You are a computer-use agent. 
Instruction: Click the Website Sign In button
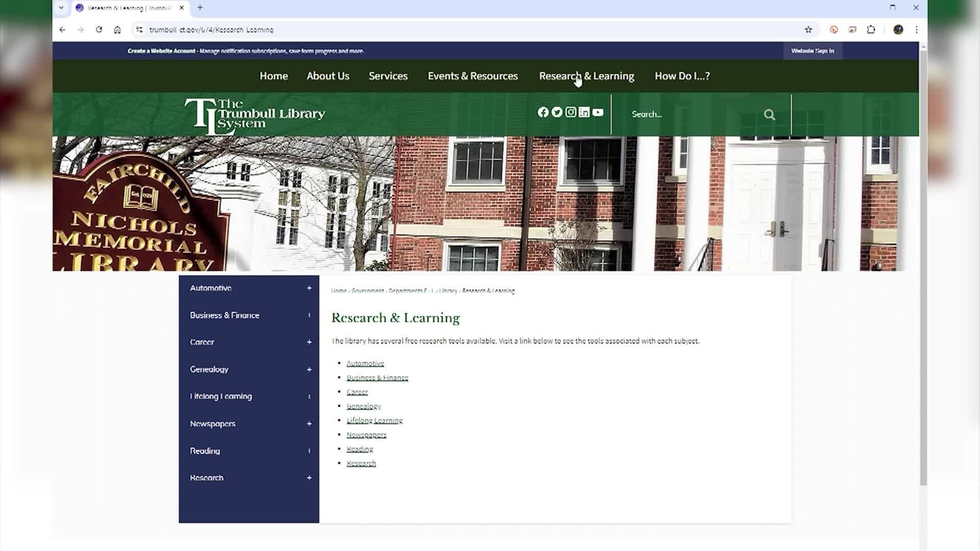click(x=813, y=51)
